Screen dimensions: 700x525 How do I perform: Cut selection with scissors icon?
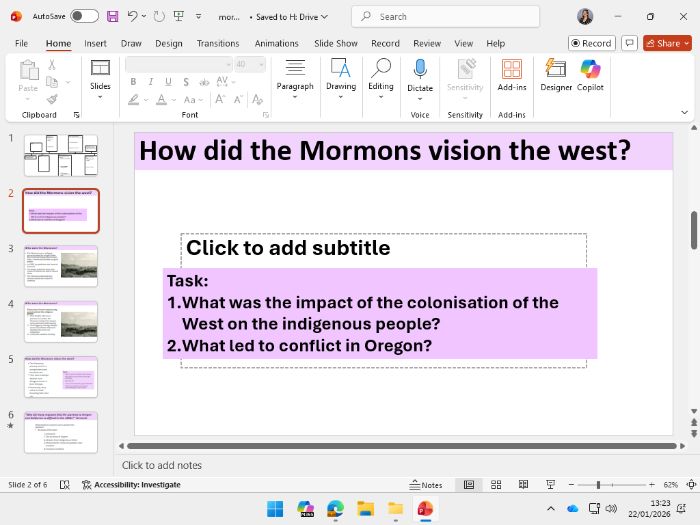[x=52, y=65]
